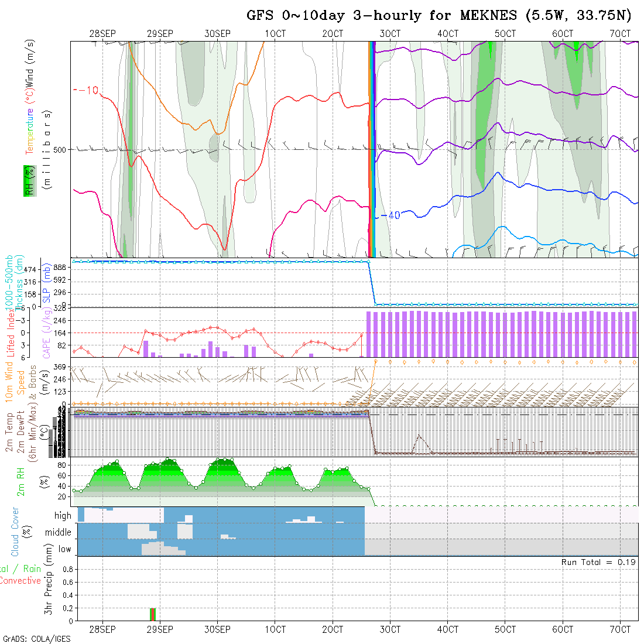The height and width of the screenshot is (644, 644).
Task: Click the red Convective precipitation legend text
Action: [x=20, y=581]
